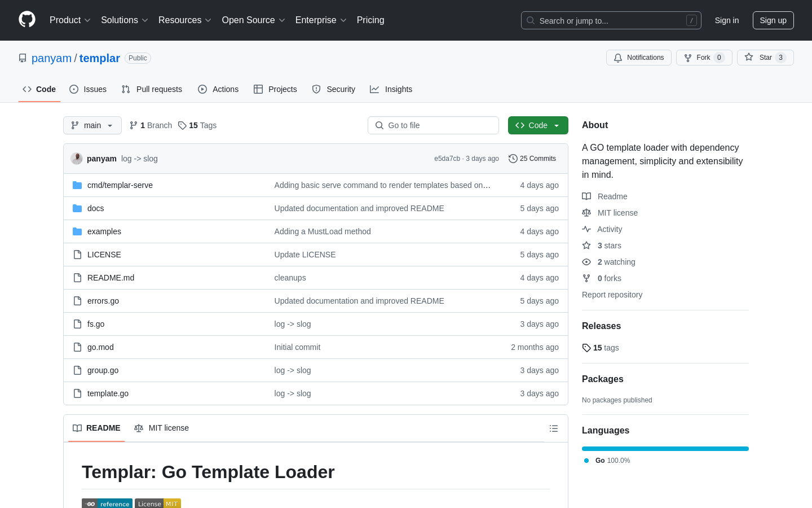Click the Sign in link
This screenshot has height=508, width=812.
pyautogui.click(x=727, y=20)
